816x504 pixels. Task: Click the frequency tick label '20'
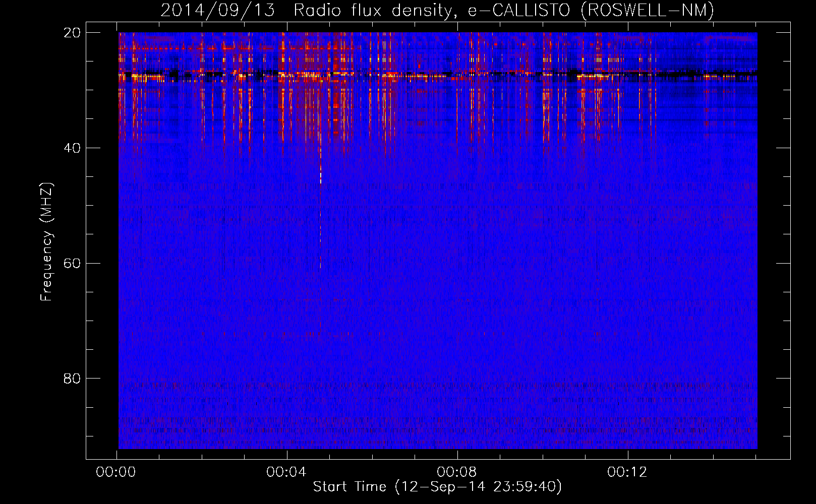point(72,33)
